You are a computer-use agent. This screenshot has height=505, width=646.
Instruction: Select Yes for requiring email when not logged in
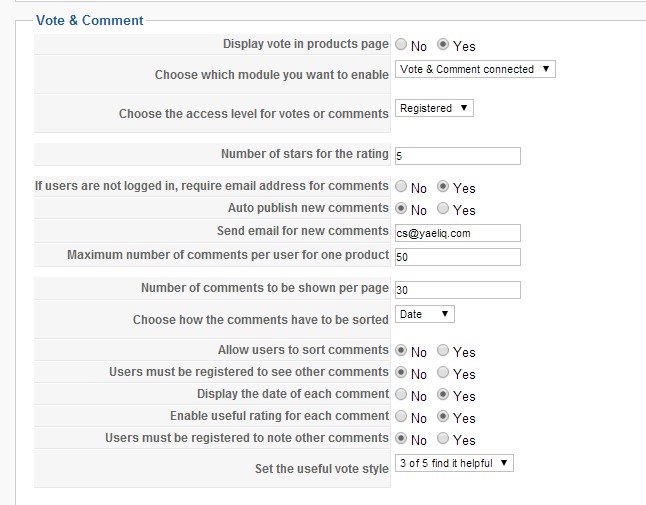(x=444, y=188)
